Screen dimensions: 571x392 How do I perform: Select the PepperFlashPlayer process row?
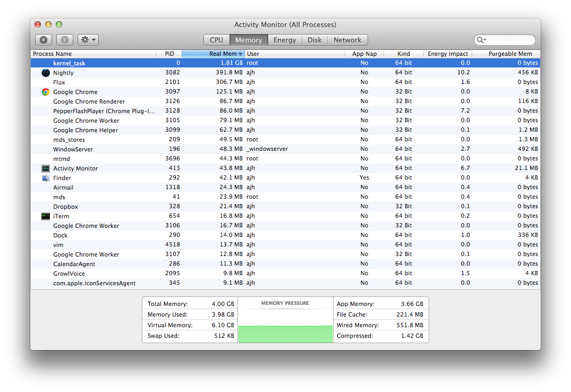click(x=286, y=111)
